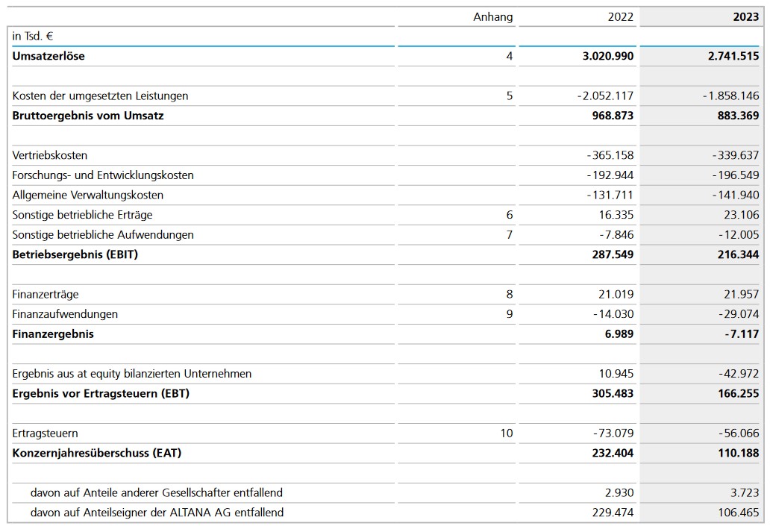Click the 2022 EBIT value 287.549
Screen dimensions: 770x532
click(x=613, y=254)
